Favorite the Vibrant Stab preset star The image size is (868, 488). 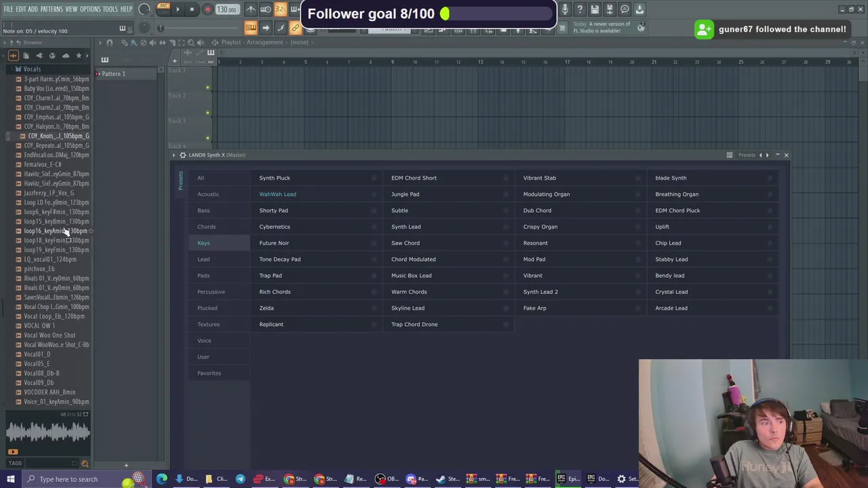point(637,178)
